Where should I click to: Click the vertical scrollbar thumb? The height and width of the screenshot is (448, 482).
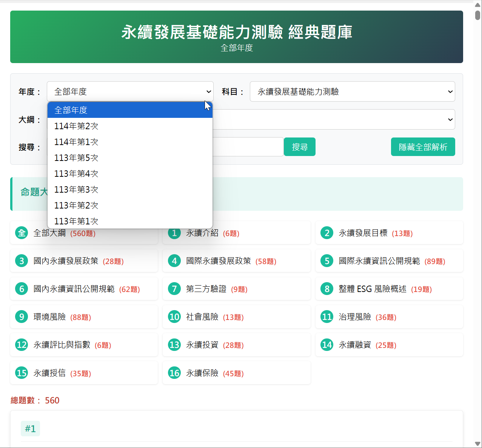477,15
